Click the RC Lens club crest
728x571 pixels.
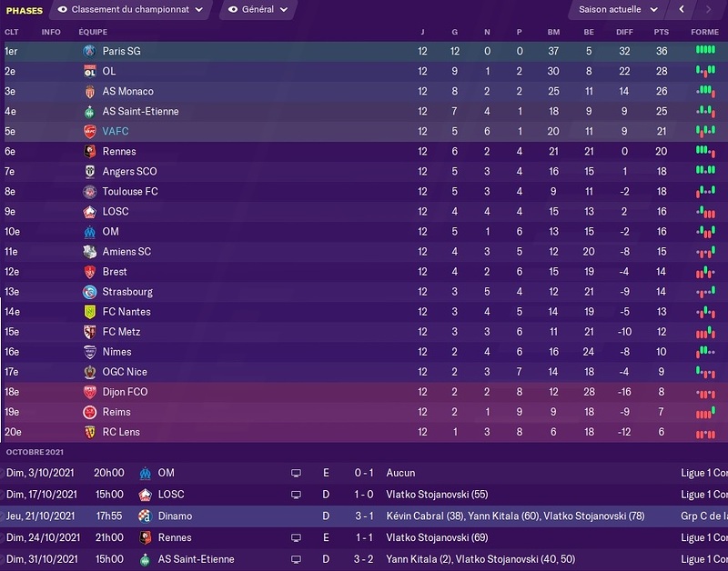click(x=89, y=432)
